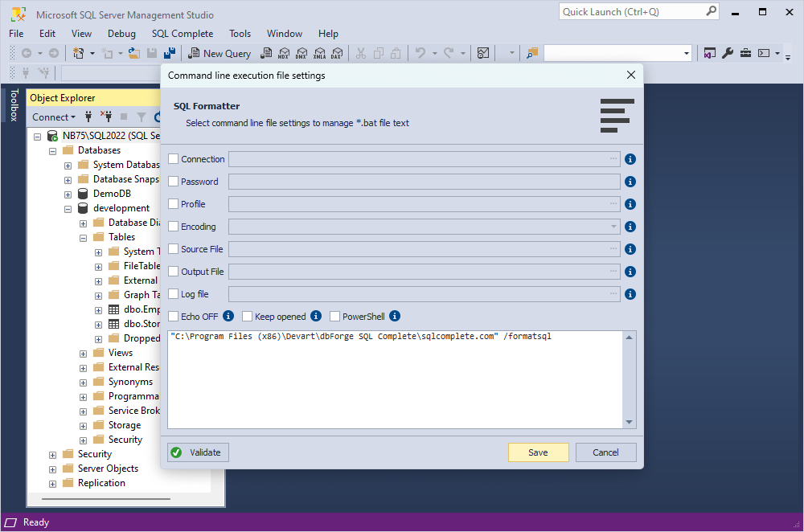The image size is (804, 532).
Task: Click info icon next to Connection field
Action: 630,159
